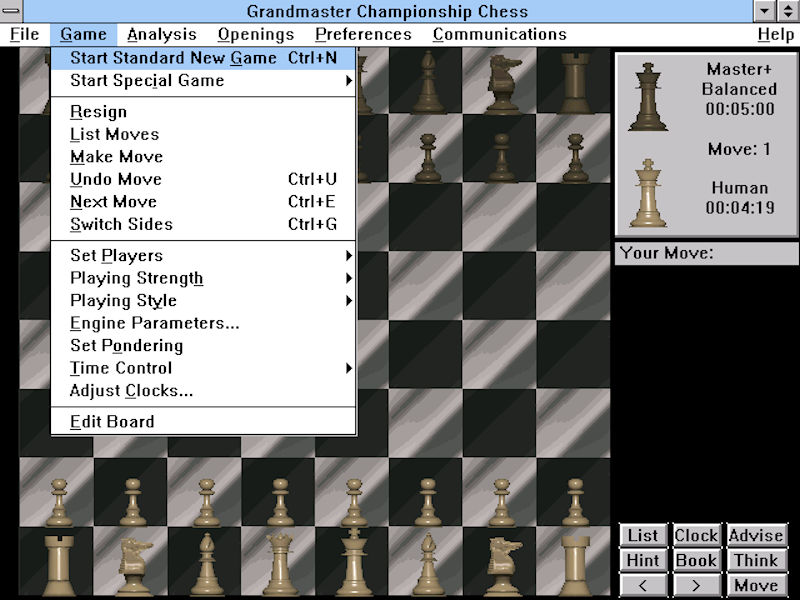Click the black pawn on f7

[x=428, y=158]
